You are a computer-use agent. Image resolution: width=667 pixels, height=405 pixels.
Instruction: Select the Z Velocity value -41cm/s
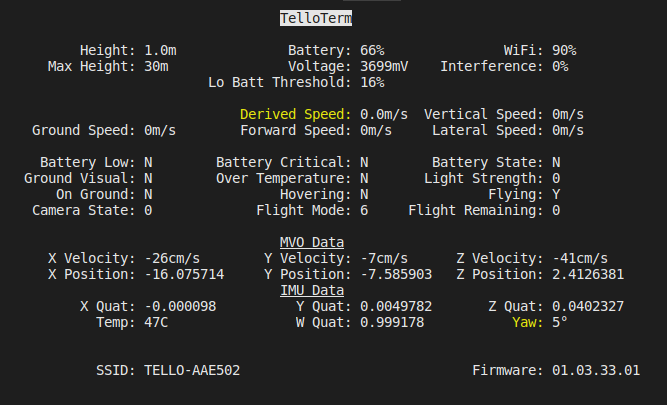(x=580, y=258)
